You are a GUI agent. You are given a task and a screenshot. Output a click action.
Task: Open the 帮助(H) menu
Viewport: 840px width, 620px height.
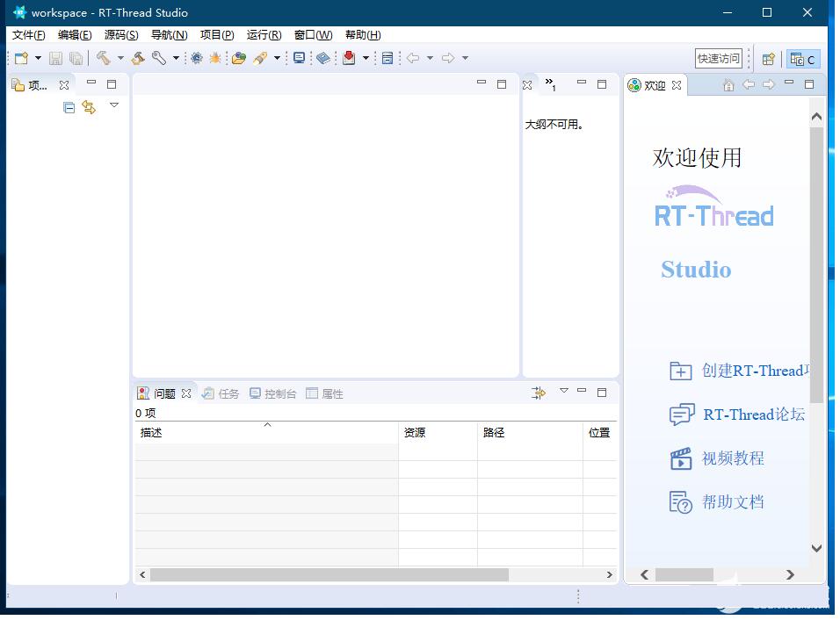363,35
